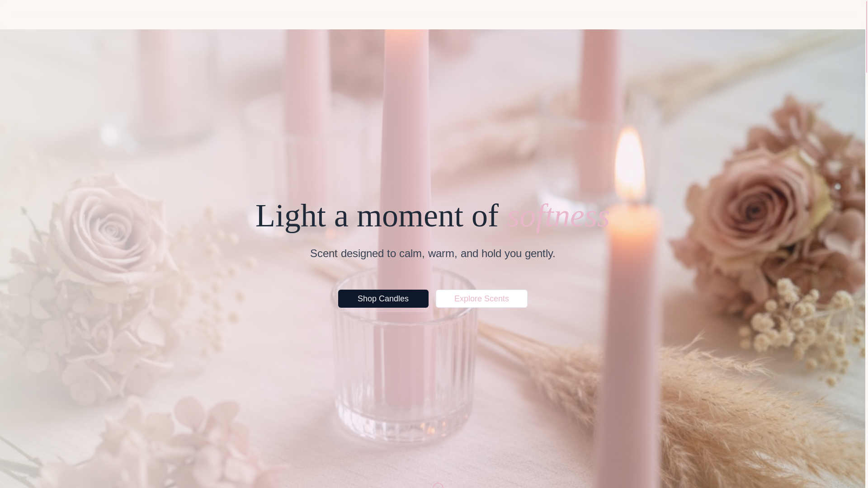This screenshot has height=488, width=868.
Task: Click the 'Light a moment of' heading
Action: [x=377, y=216]
